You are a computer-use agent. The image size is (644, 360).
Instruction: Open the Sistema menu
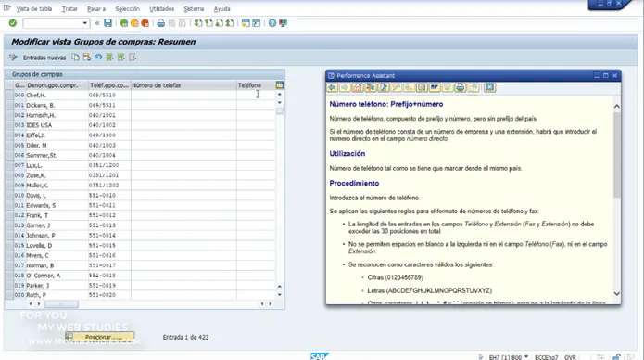(194, 8)
